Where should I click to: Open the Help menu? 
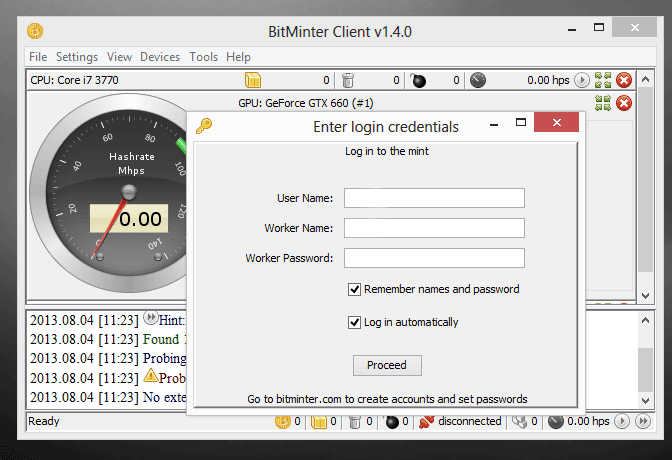(238, 57)
